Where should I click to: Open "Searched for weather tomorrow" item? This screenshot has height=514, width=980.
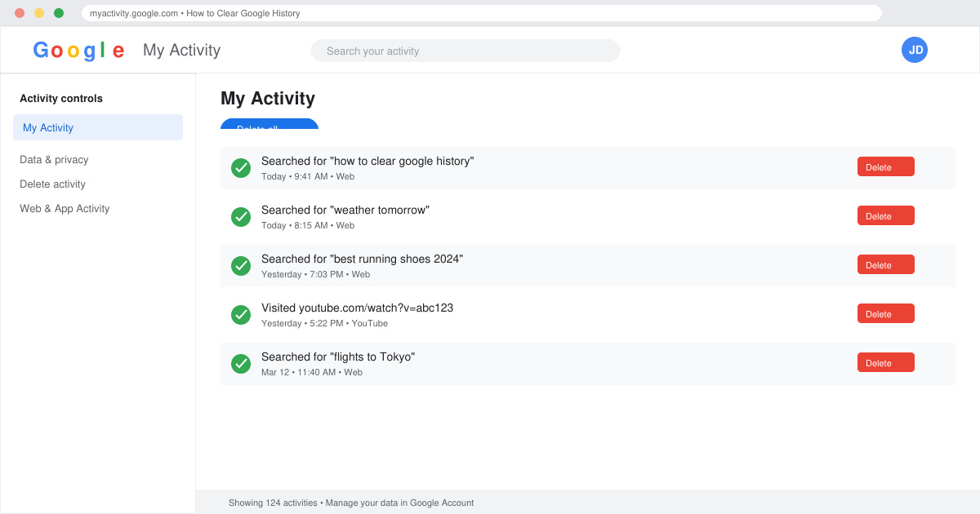click(345, 210)
